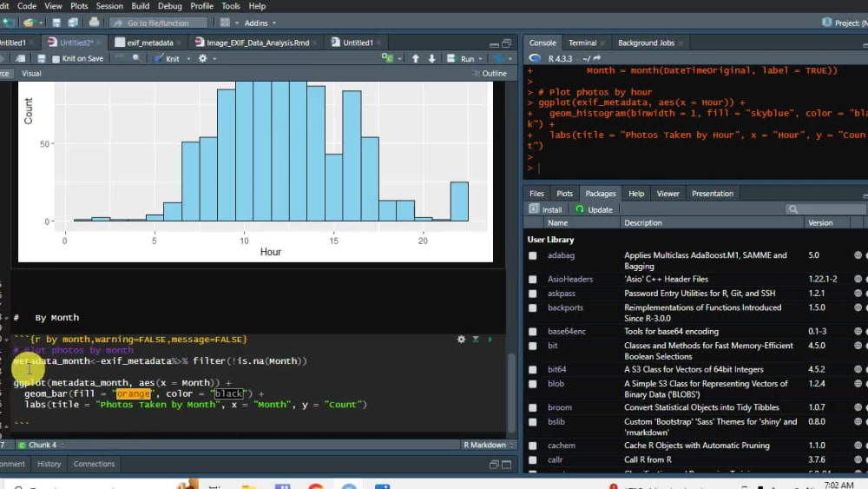Expand the Open File recent files arrow

coord(41,23)
